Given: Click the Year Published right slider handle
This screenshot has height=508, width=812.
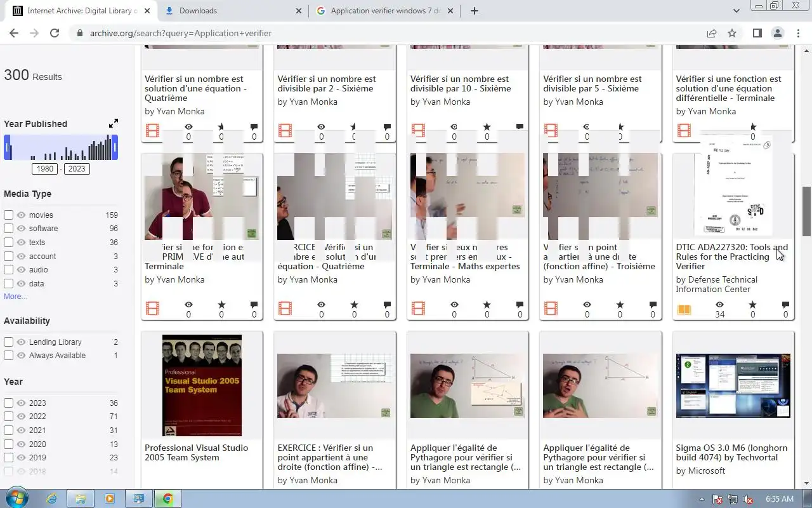Looking at the screenshot, I should pos(115,149).
